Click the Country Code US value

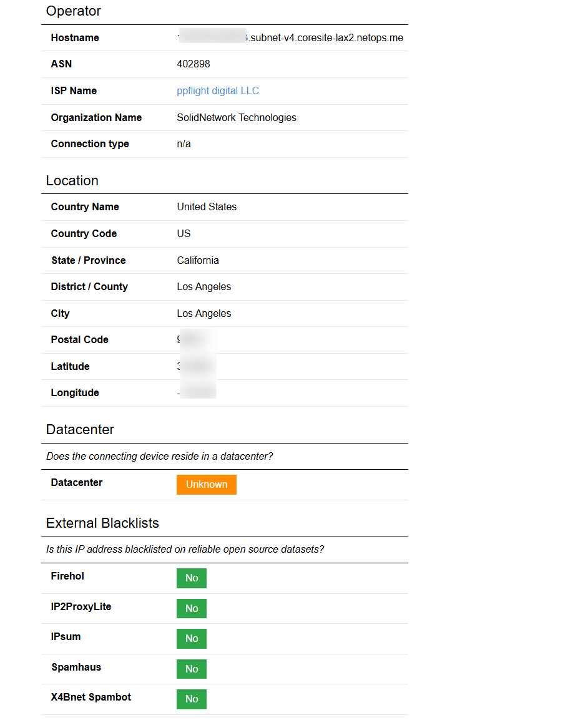click(x=184, y=233)
